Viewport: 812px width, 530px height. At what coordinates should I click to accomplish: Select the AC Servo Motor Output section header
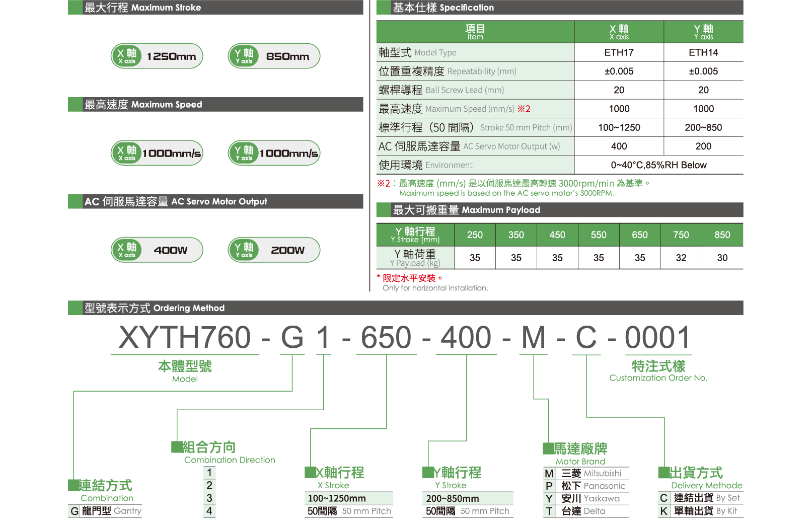click(215, 201)
